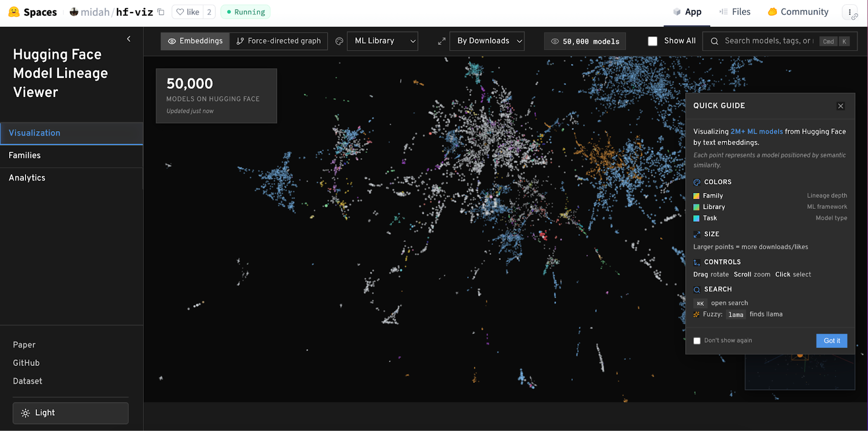
Task: Open the By Downloads size dropdown
Action: [x=487, y=41]
